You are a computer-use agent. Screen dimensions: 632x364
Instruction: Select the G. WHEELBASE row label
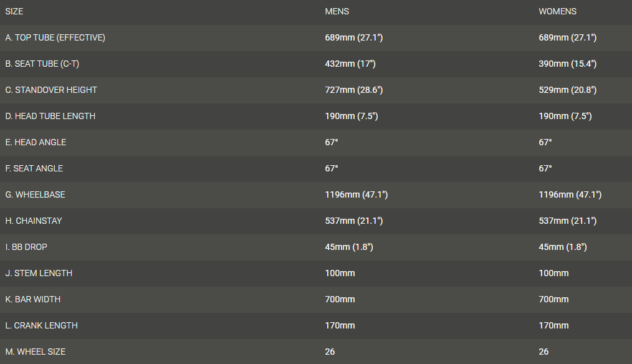(x=35, y=194)
